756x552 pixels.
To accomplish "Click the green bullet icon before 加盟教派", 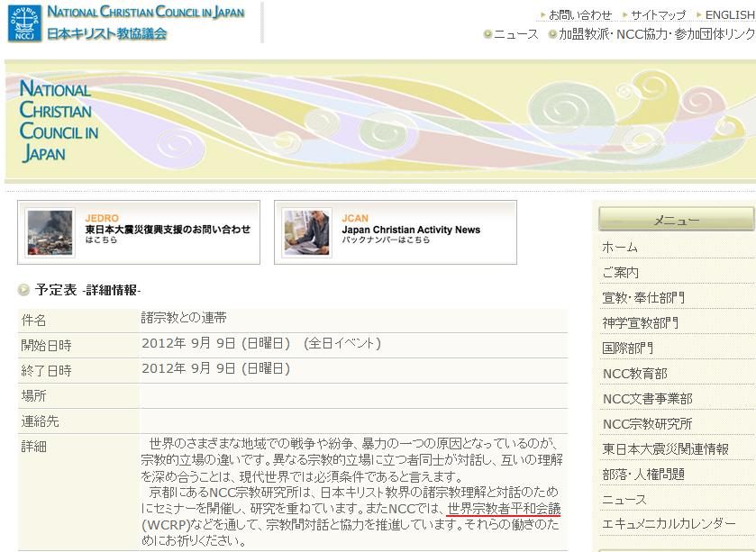I will pos(552,34).
